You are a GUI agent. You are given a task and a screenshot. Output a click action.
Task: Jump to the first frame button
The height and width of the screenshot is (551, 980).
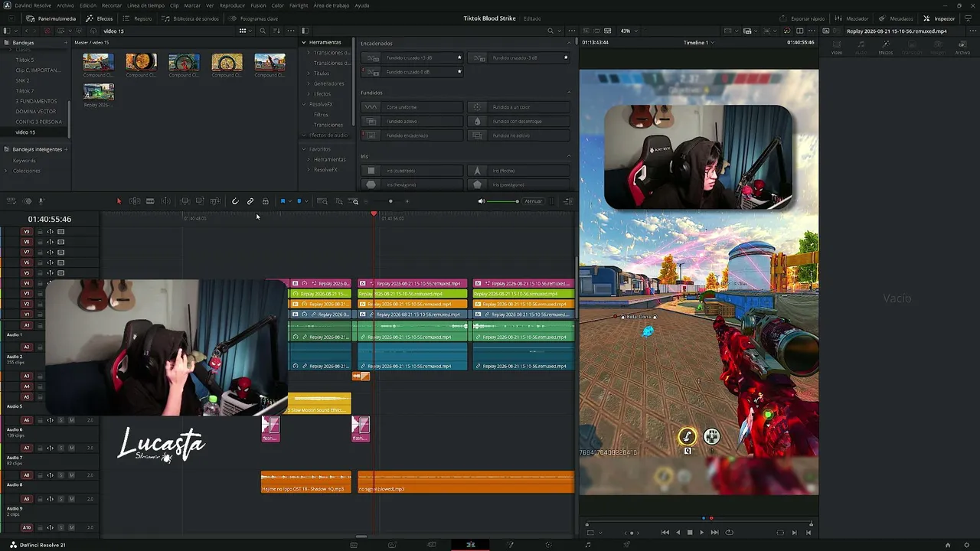click(665, 533)
